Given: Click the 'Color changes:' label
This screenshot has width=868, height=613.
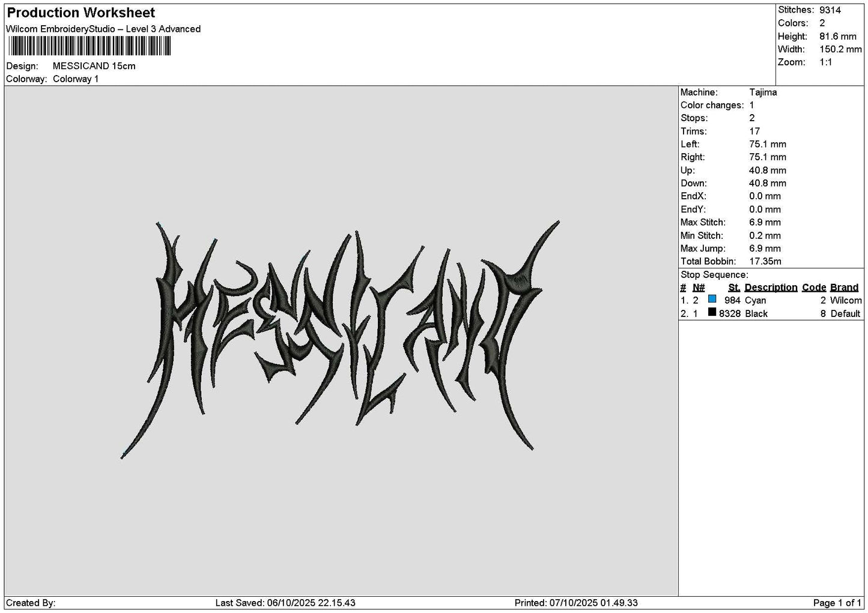Looking at the screenshot, I should point(712,106).
